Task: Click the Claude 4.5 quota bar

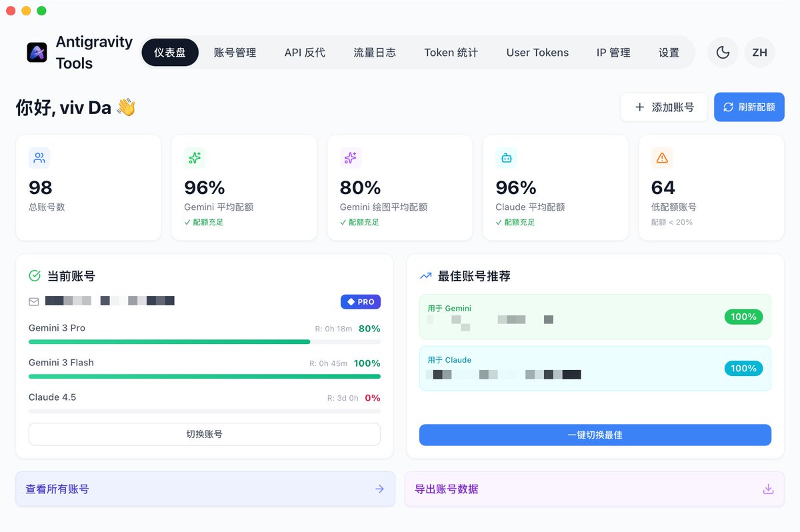Action: (x=205, y=411)
